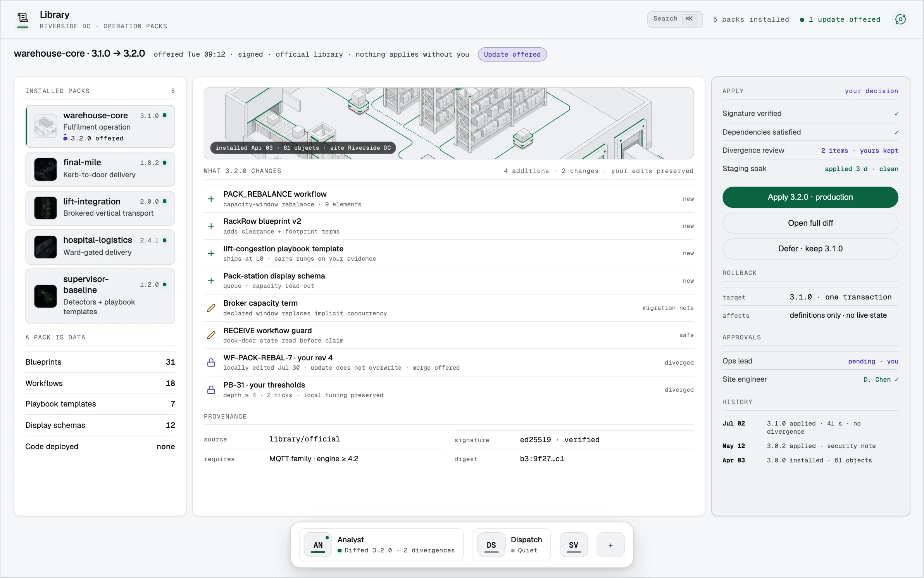Select hospital-logistics pack title
The width and height of the screenshot is (924, 578).
click(98, 240)
